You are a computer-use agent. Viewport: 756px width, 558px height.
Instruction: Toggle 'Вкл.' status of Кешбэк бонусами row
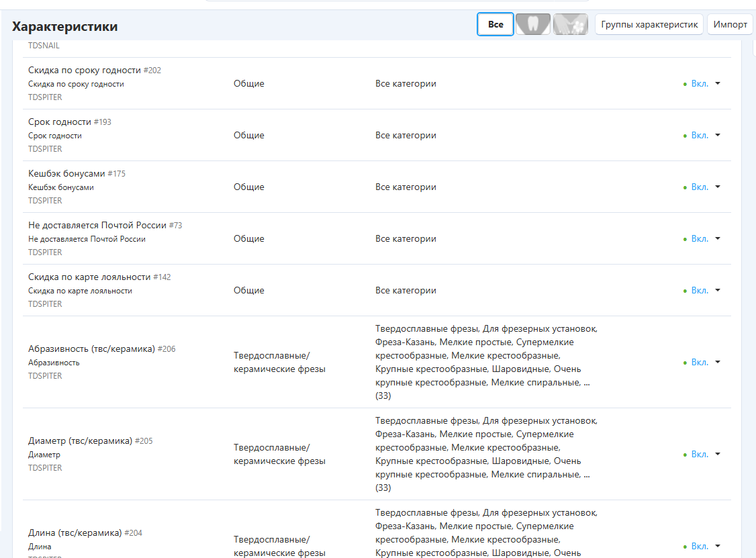pos(700,187)
